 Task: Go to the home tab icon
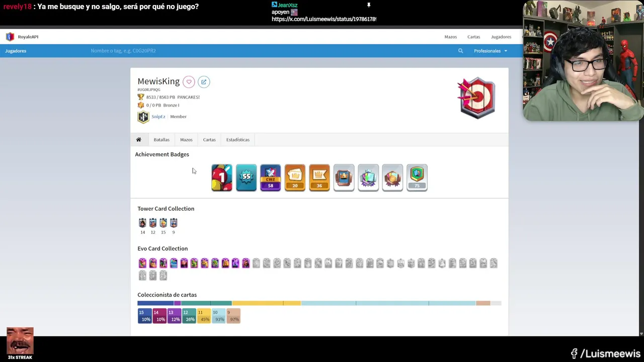[138, 140]
